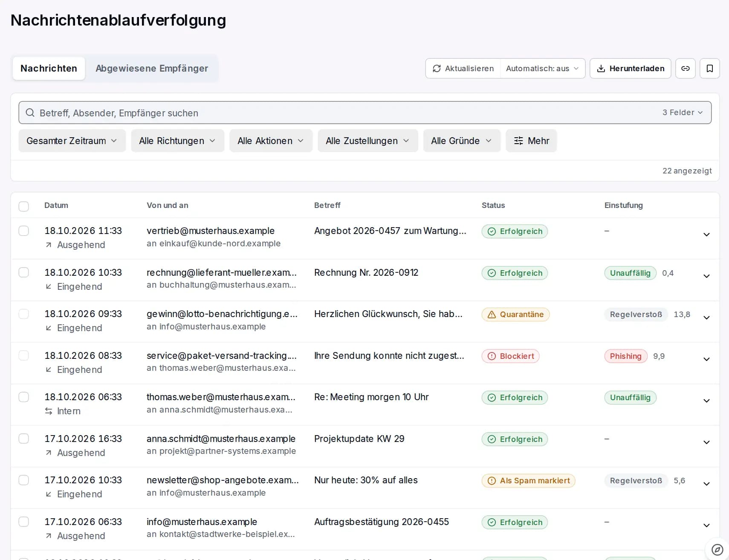Click the Von und an column header

point(168,205)
